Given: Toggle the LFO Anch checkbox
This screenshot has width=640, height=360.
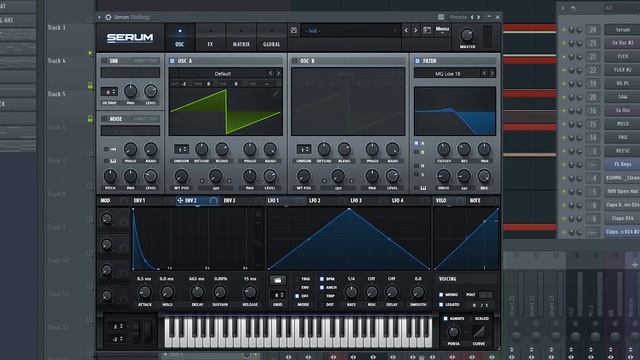Looking at the screenshot, I should pyautogui.click(x=322, y=287).
